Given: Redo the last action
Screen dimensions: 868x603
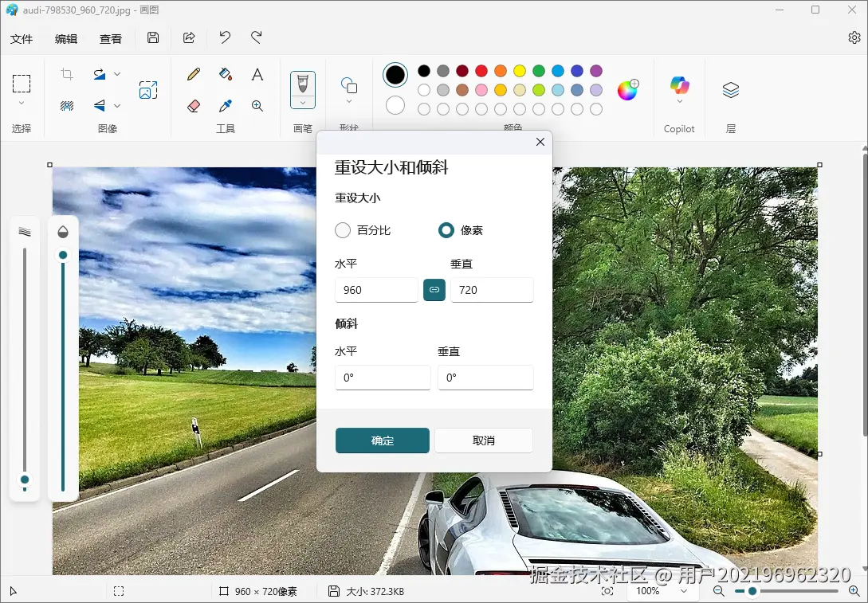Looking at the screenshot, I should [x=257, y=37].
